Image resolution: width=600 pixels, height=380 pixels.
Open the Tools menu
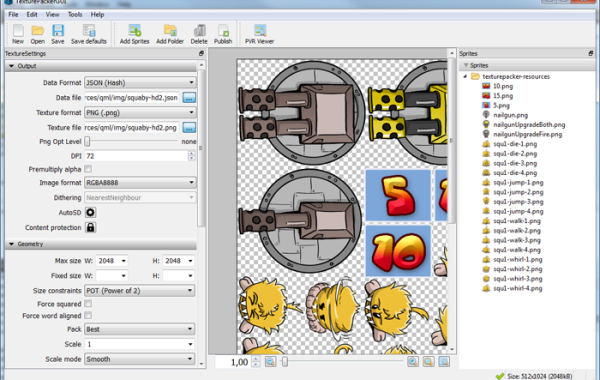(x=75, y=15)
